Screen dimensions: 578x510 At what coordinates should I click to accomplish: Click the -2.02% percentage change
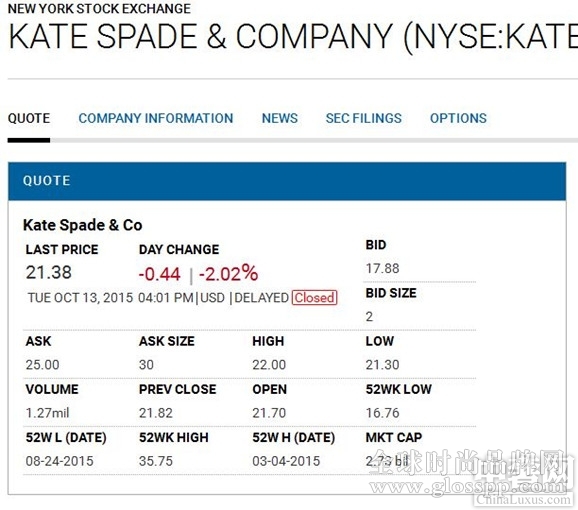click(x=229, y=273)
